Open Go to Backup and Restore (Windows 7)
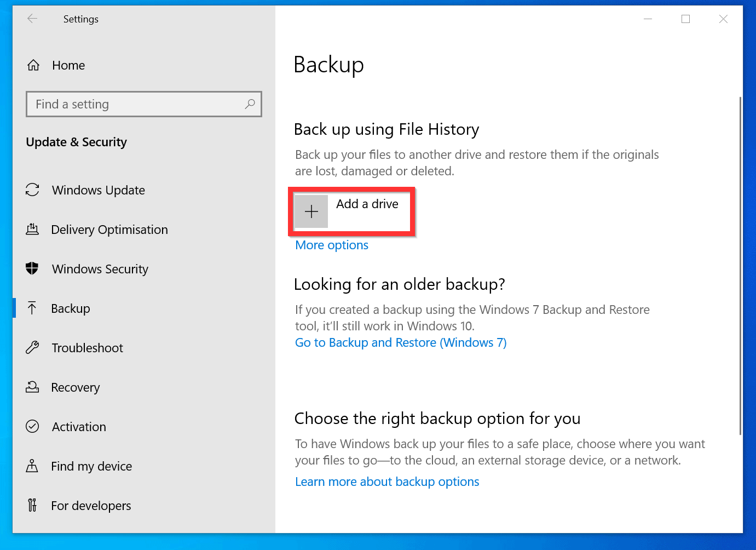This screenshot has height=550, width=756. coord(401,342)
